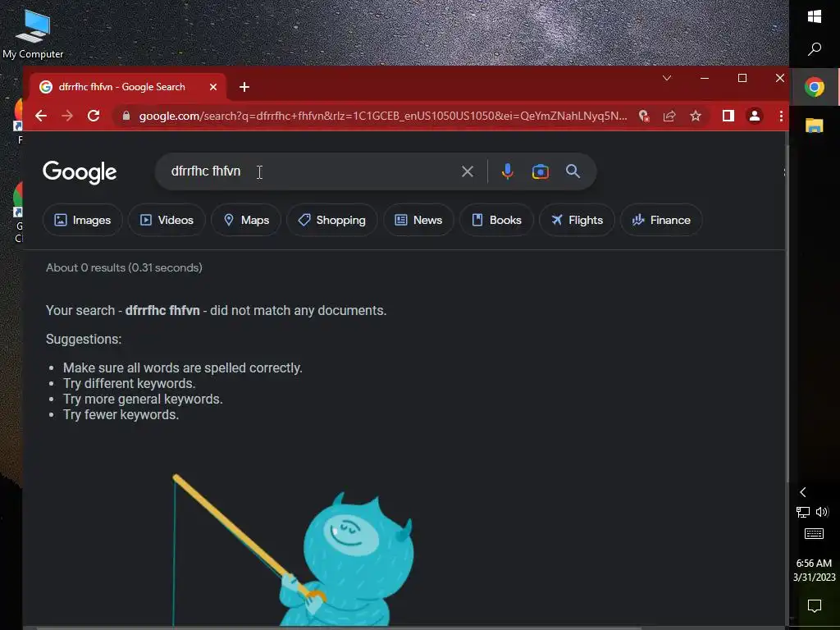Viewport: 840px width, 630px height.
Task: Bookmark this page with the star icon
Action: point(696,116)
